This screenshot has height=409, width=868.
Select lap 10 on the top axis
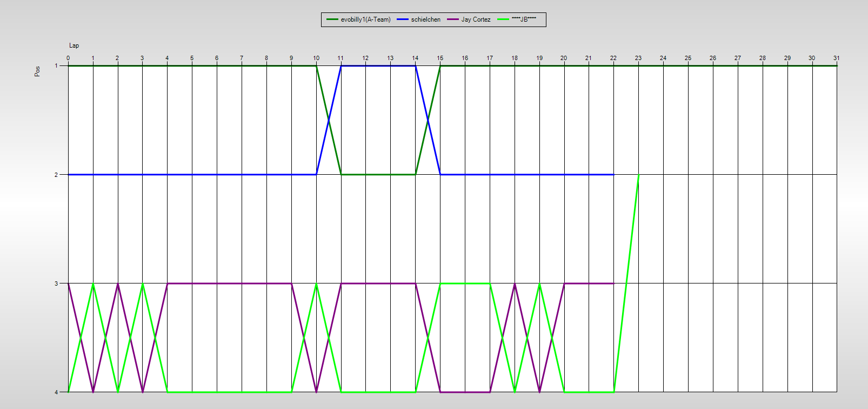[x=316, y=58]
